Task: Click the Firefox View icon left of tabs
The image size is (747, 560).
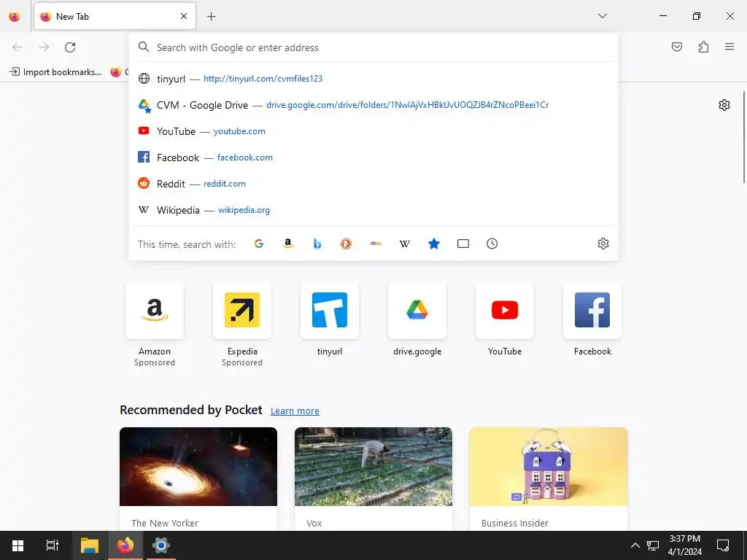Action: pos(15,16)
